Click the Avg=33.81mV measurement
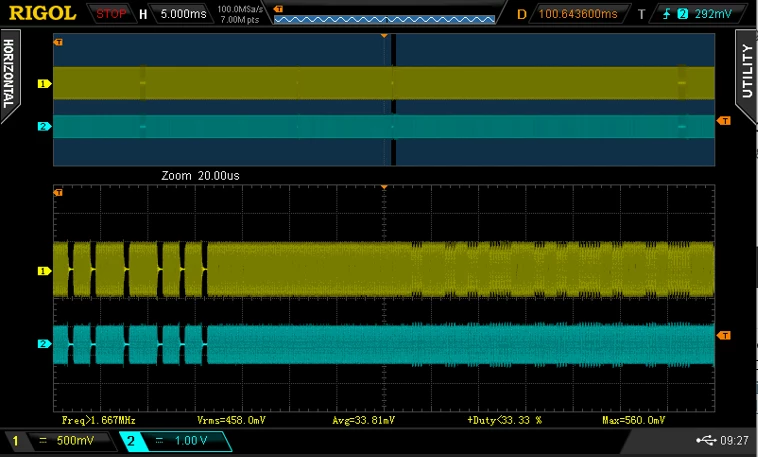The height and width of the screenshot is (457, 758). click(x=364, y=420)
